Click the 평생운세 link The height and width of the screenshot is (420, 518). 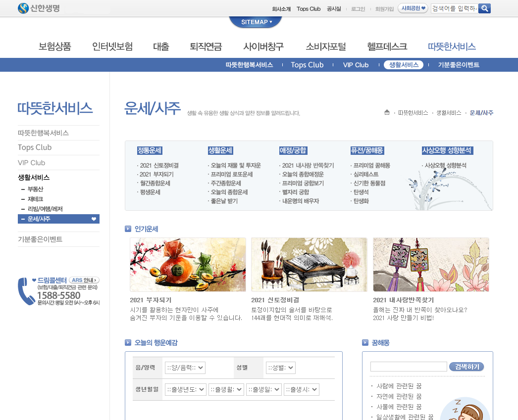click(x=150, y=192)
